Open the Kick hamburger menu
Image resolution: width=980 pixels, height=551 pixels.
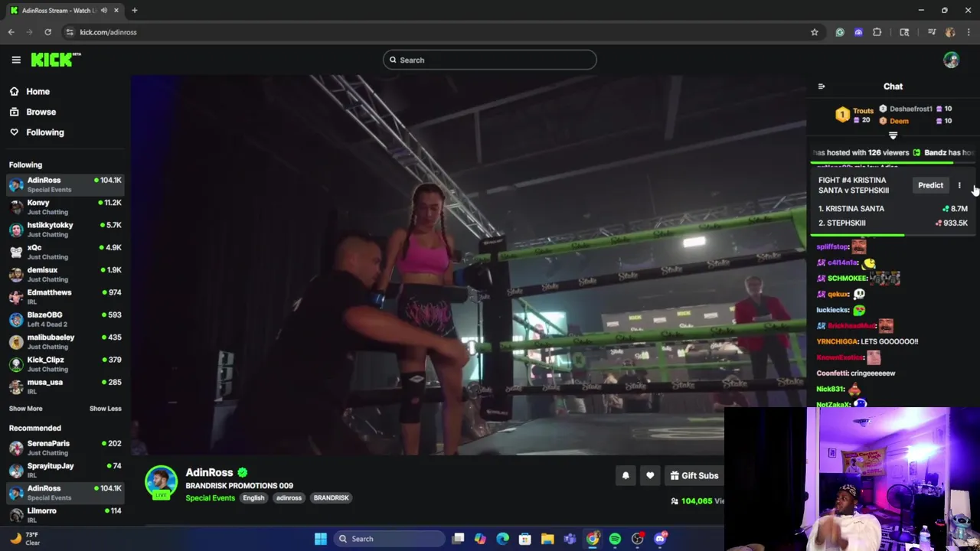(x=16, y=60)
